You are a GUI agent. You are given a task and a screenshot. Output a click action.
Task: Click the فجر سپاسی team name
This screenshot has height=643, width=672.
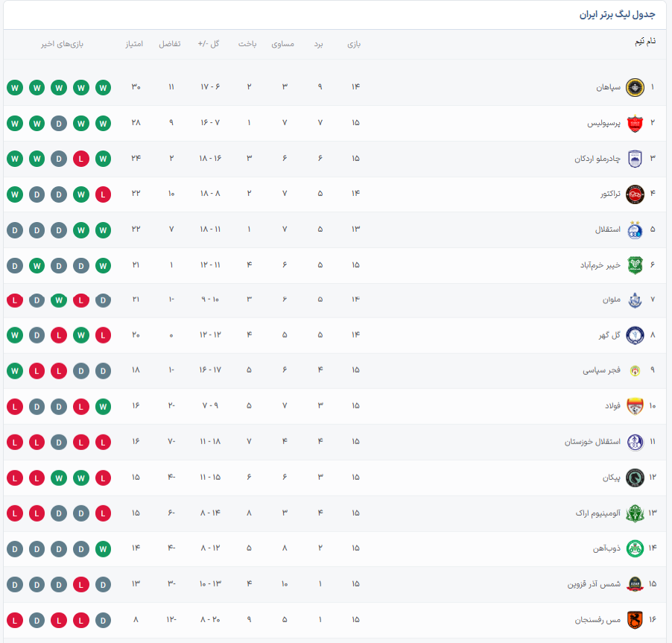click(x=601, y=371)
